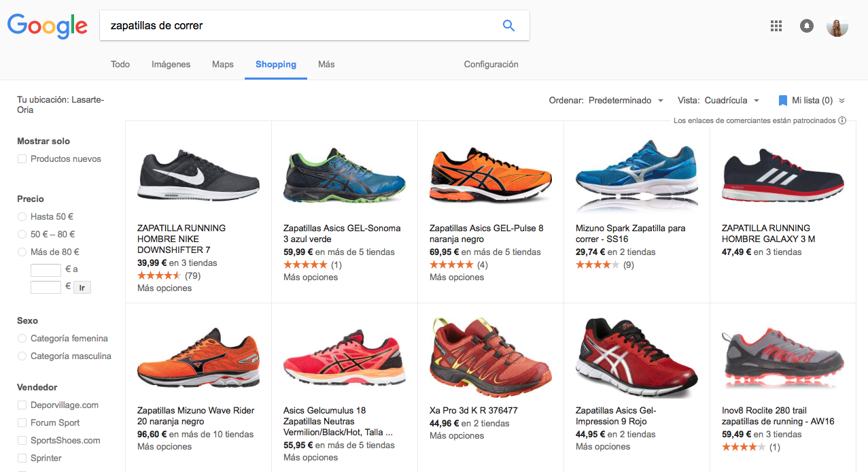This screenshot has width=868, height=472.
Task: Open the user account avatar
Action: [x=837, y=26]
